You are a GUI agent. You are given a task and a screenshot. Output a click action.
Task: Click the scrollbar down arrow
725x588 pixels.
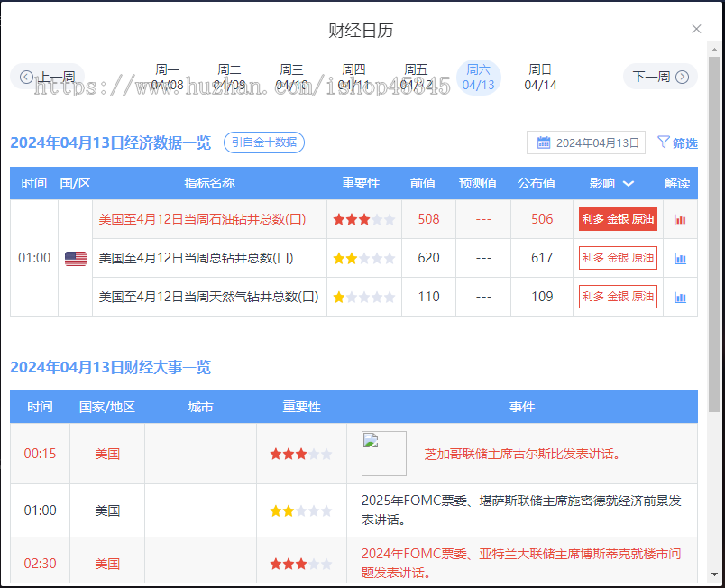[714, 574]
